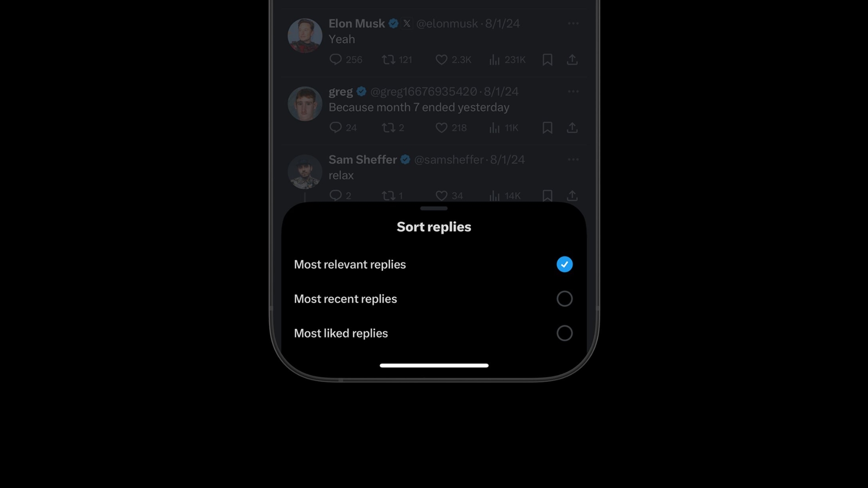
Task: Tap the Sort replies title bar
Action: click(x=434, y=226)
